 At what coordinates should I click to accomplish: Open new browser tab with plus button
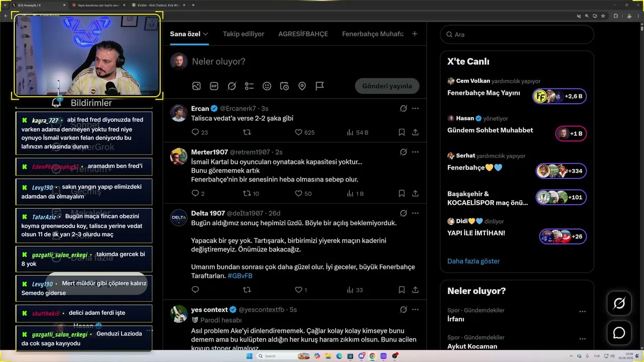pos(193,5)
